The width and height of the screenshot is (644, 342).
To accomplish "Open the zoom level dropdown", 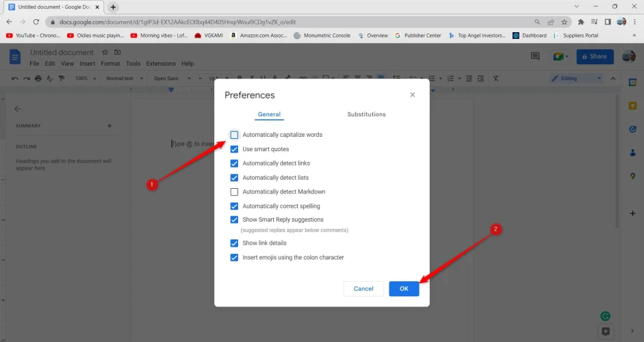I will [x=85, y=79].
